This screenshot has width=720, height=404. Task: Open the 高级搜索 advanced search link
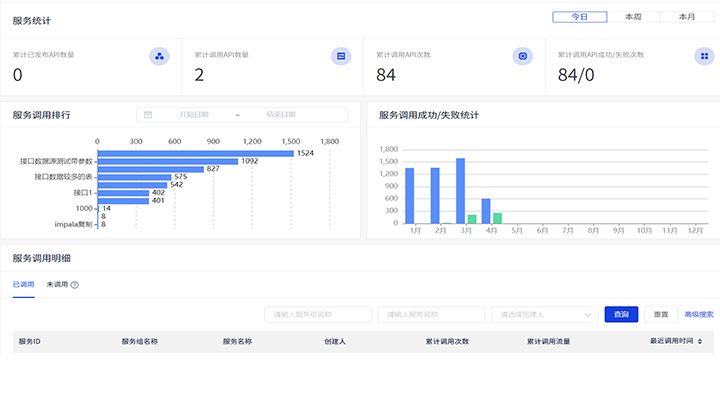tap(699, 314)
